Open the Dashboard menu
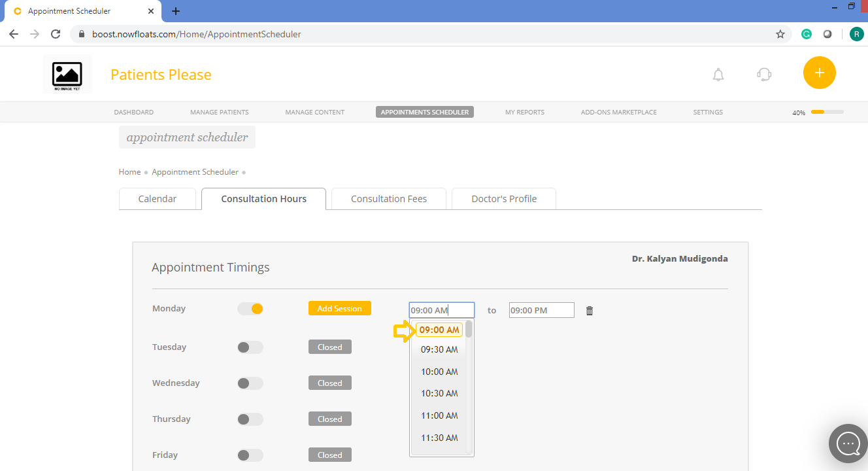 click(x=134, y=112)
